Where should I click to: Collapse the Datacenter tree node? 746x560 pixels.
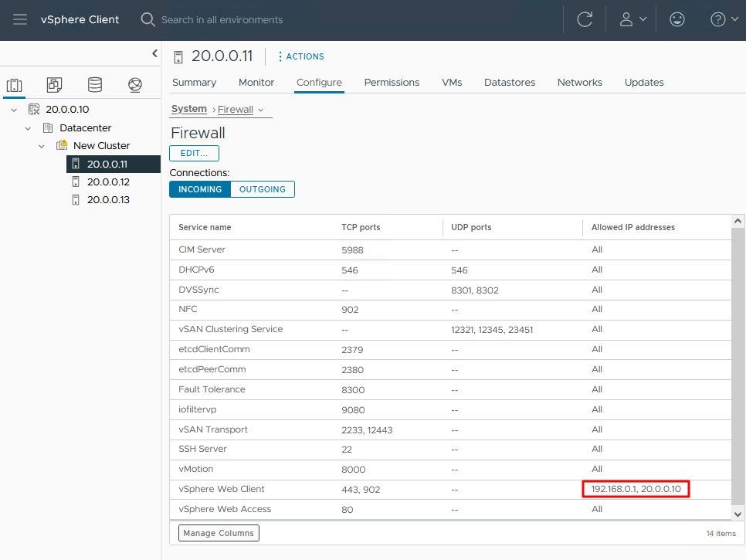point(28,128)
